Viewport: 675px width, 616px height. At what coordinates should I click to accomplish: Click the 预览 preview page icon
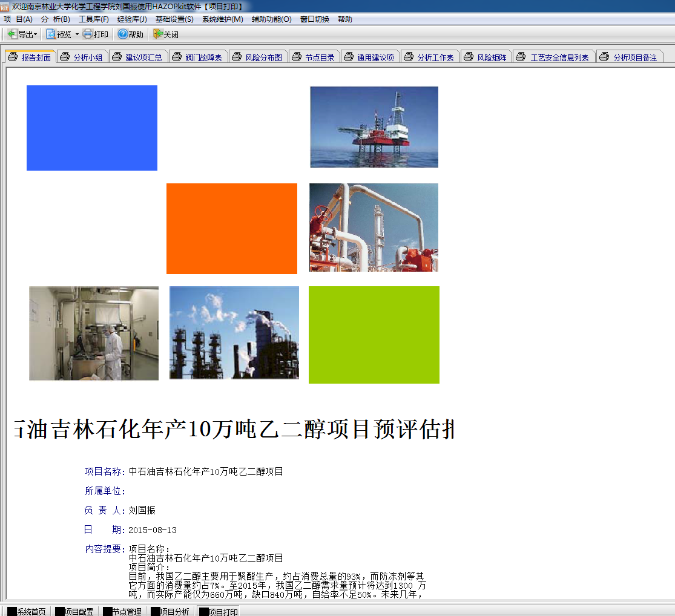tap(51, 34)
